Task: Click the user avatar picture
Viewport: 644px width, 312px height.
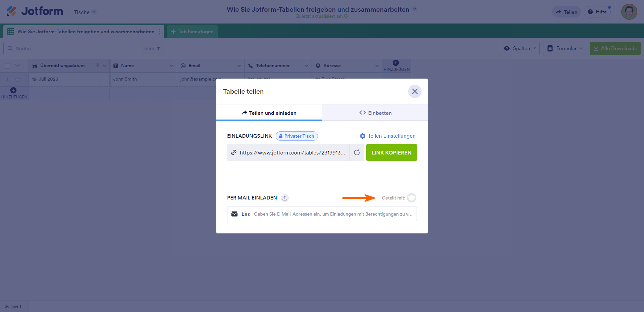Action: tap(629, 12)
